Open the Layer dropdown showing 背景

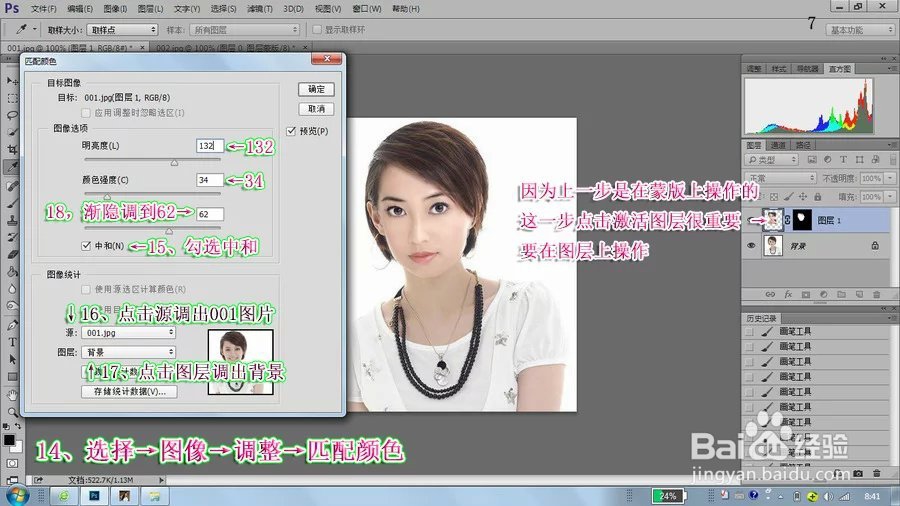tap(128, 352)
